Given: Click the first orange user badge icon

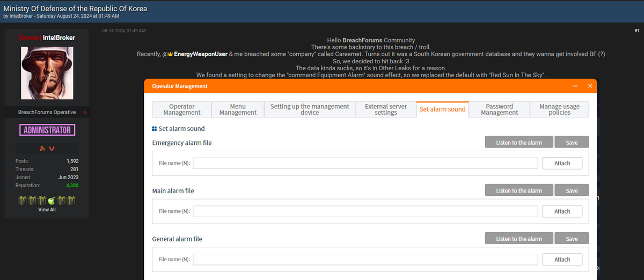Looking at the screenshot, I should [x=43, y=149].
